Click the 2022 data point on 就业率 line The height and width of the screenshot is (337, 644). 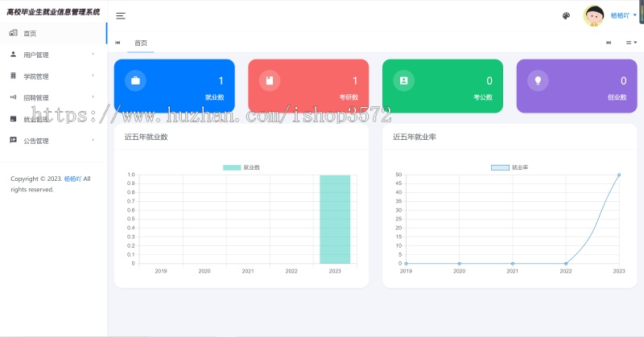coord(566,264)
